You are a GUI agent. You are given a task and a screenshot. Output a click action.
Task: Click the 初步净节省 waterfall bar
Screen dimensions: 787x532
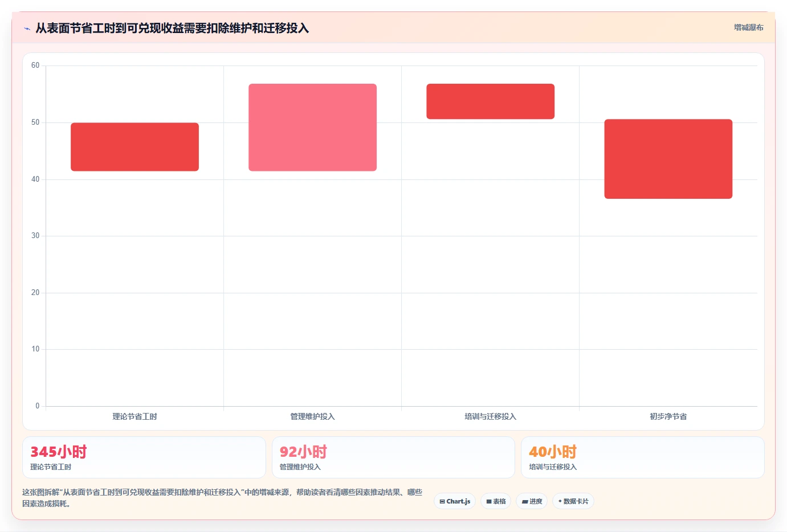[x=668, y=159]
